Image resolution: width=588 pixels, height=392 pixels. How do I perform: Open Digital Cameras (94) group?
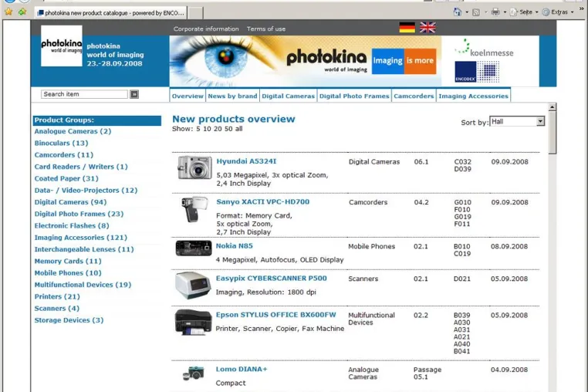(x=70, y=202)
